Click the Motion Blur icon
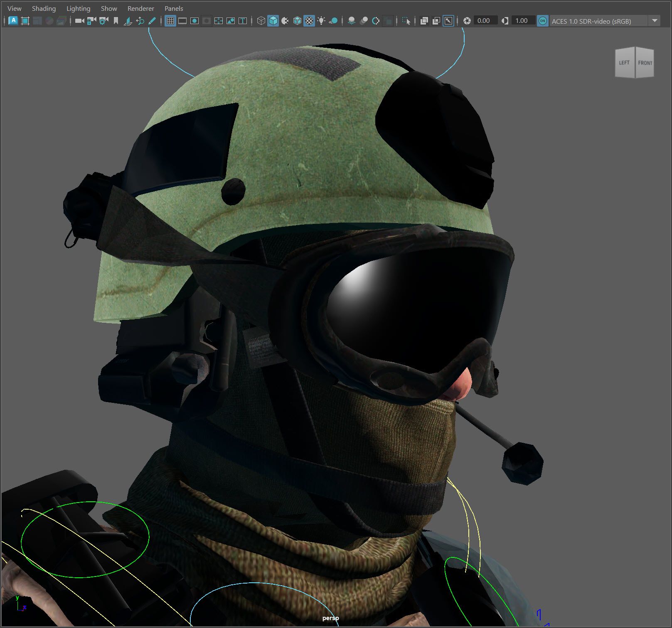Viewport: 672px width, 628px height. point(364,20)
